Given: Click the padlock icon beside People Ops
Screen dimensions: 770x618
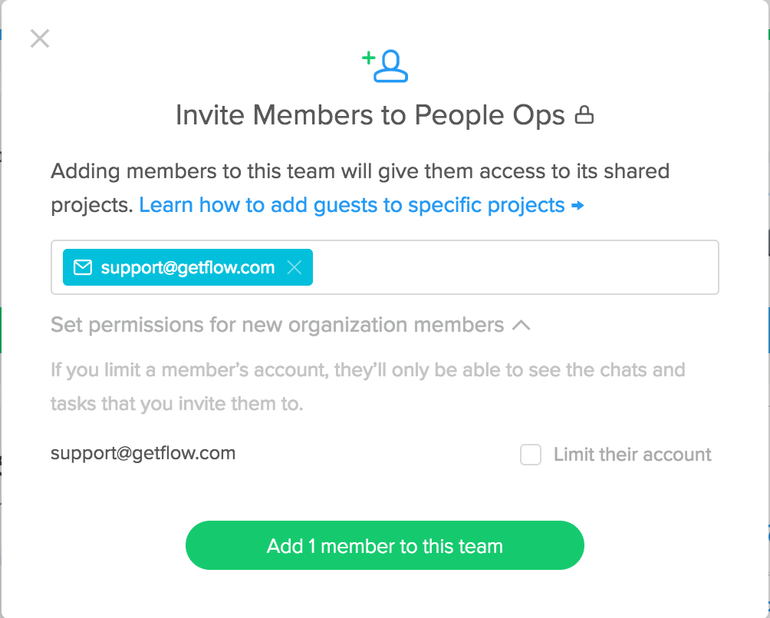Looking at the screenshot, I should coord(584,115).
